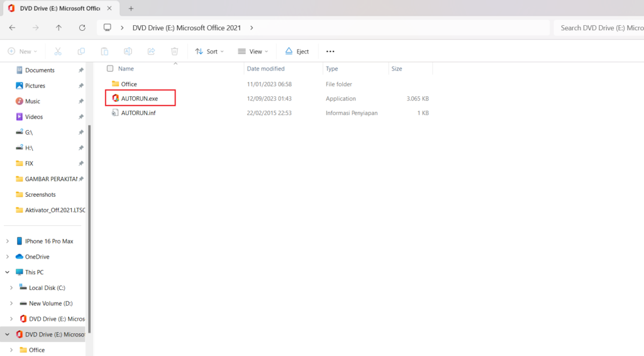Click the Back navigation arrow
Image resolution: width=644 pixels, height=356 pixels.
(13, 28)
